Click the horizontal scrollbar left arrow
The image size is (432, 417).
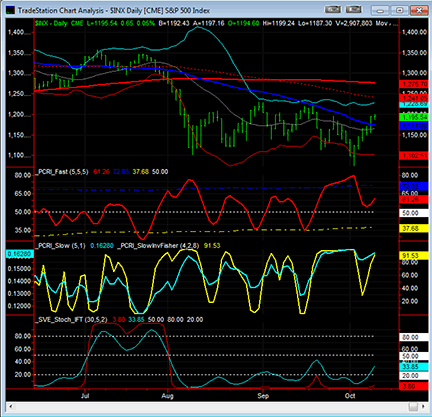tap(11, 407)
